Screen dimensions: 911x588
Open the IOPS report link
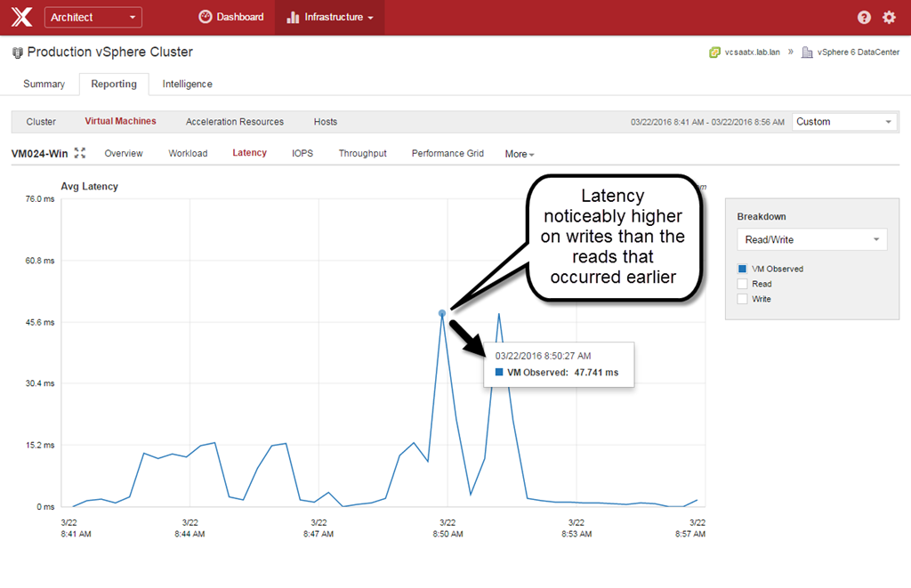tap(302, 153)
